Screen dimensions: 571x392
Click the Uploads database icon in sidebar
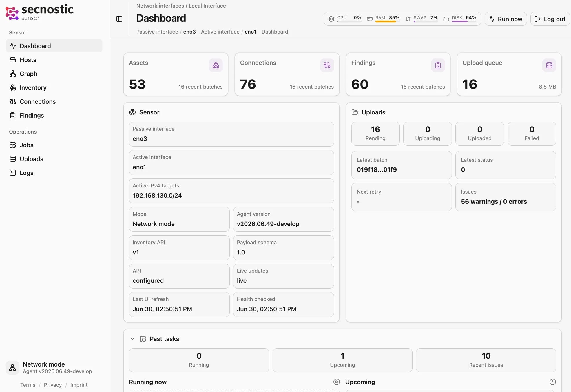[13, 159]
